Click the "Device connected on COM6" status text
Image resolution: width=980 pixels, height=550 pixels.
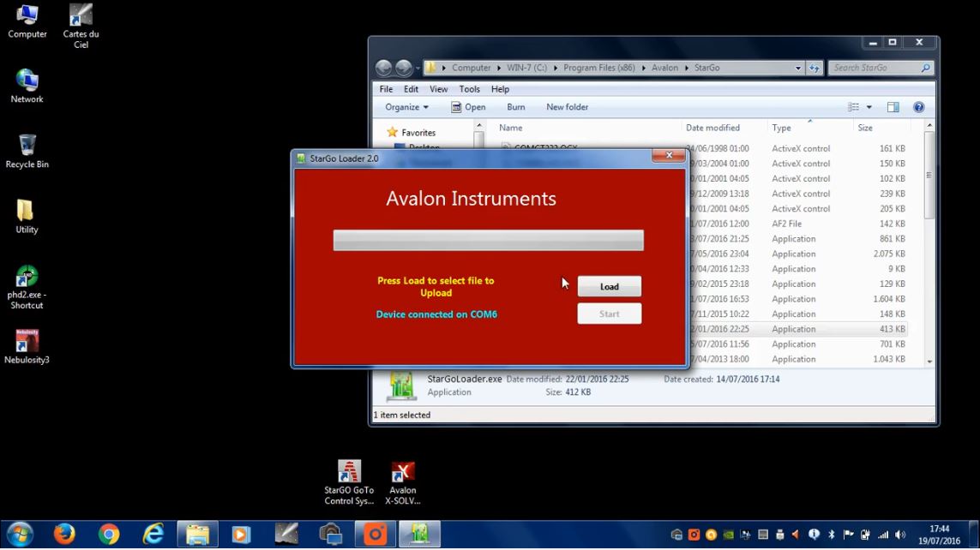click(x=436, y=314)
